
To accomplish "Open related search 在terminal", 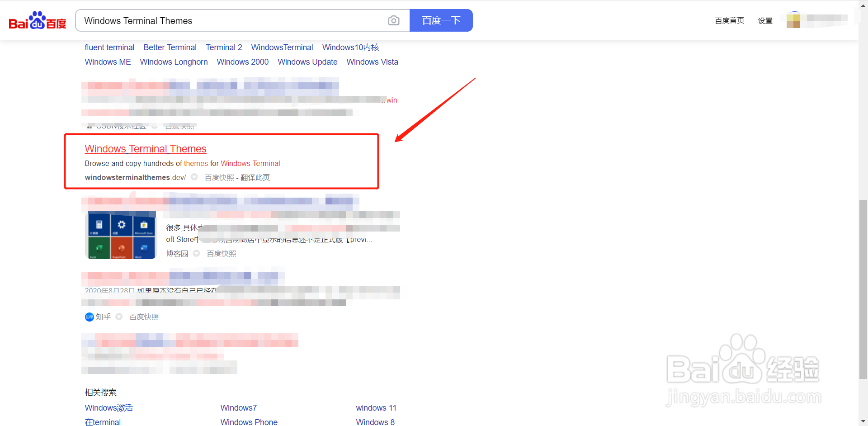I will (103, 422).
